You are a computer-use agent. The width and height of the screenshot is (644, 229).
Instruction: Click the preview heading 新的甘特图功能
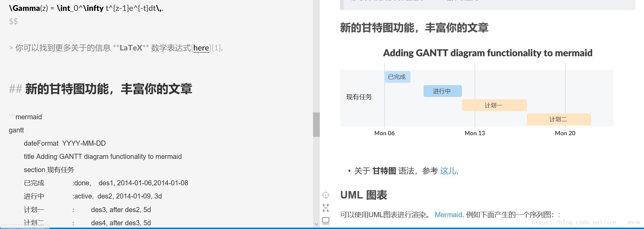414,27
